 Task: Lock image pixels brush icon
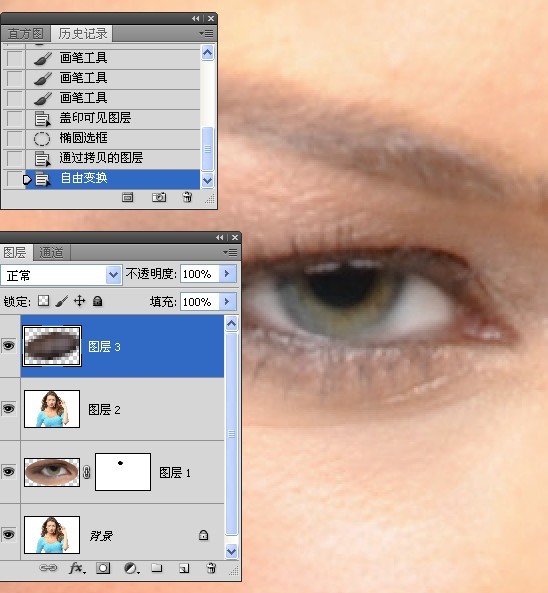pyautogui.click(x=62, y=301)
